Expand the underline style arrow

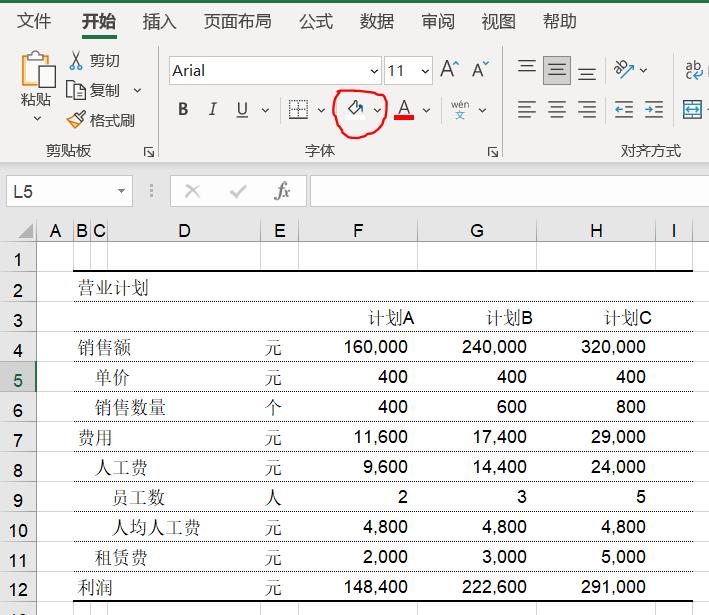tap(265, 110)
